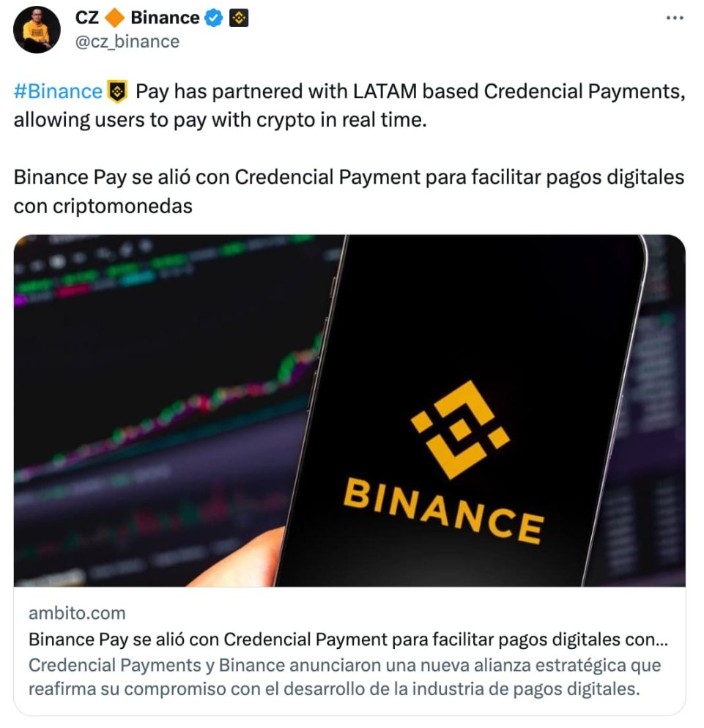
Task: Open the Binance phone preview image
Action: click(x=349, y=410)
